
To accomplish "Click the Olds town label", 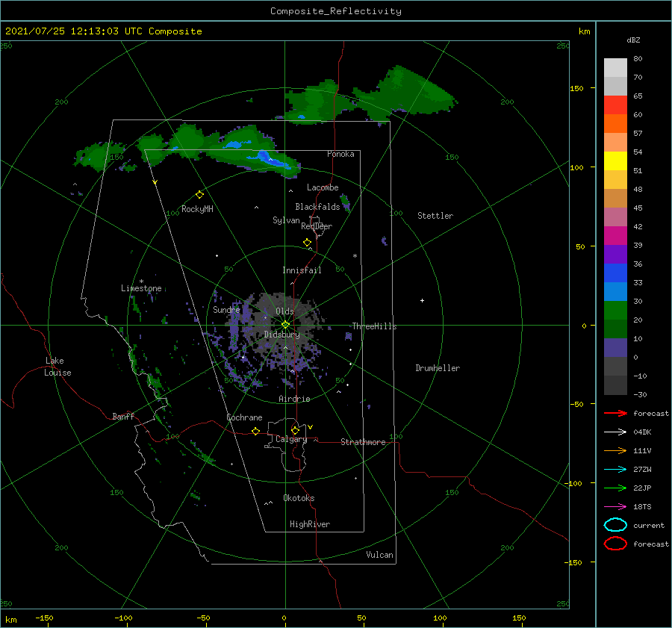I will (284, 311).
